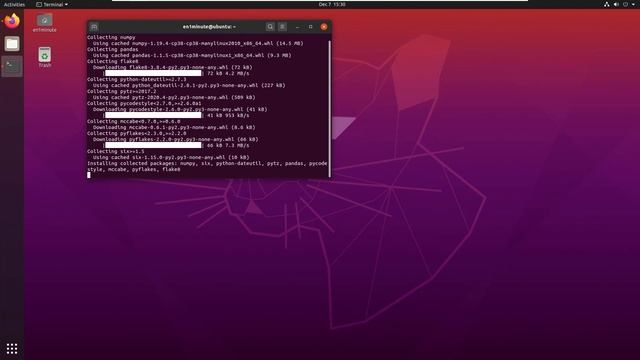640x360 pixels.
Task: Click the 'Collecting numpy' line
Action: pos(111,37)
